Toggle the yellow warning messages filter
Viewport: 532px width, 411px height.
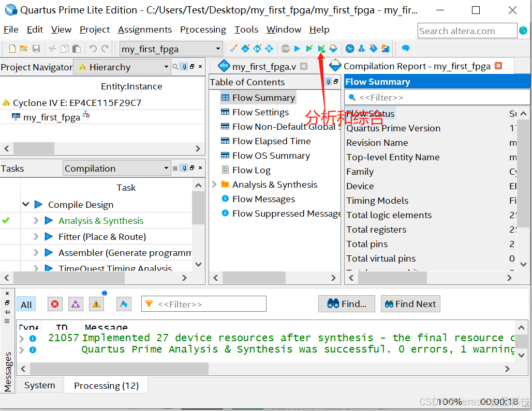pos(96,305)
